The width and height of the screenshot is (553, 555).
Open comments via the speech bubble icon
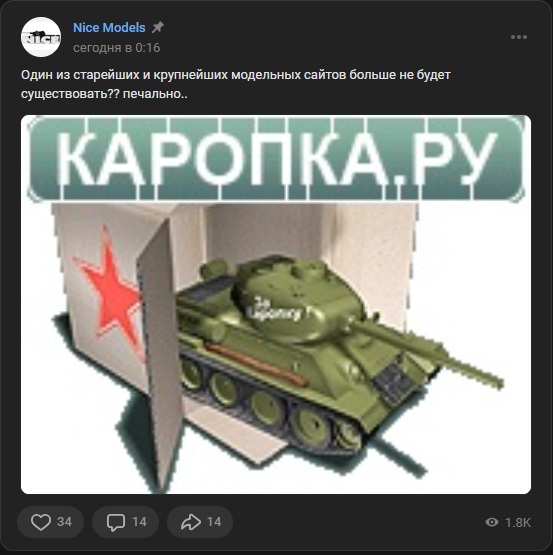[x=116, y=522]
